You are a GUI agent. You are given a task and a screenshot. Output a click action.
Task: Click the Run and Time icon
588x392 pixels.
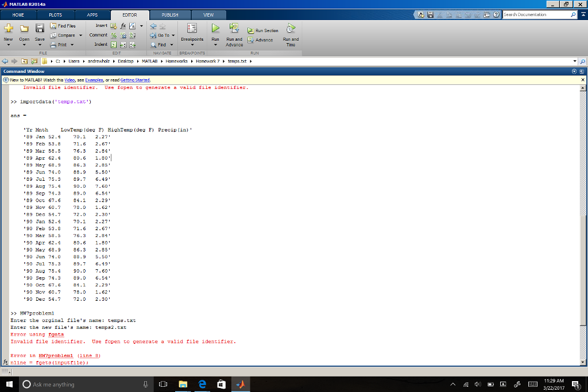click(x=291, y=28)
